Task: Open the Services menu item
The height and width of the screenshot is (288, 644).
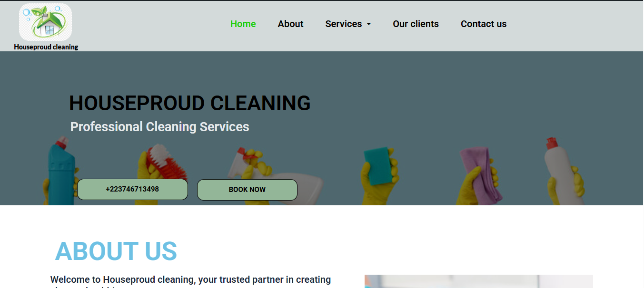Action: pos(344,24)
